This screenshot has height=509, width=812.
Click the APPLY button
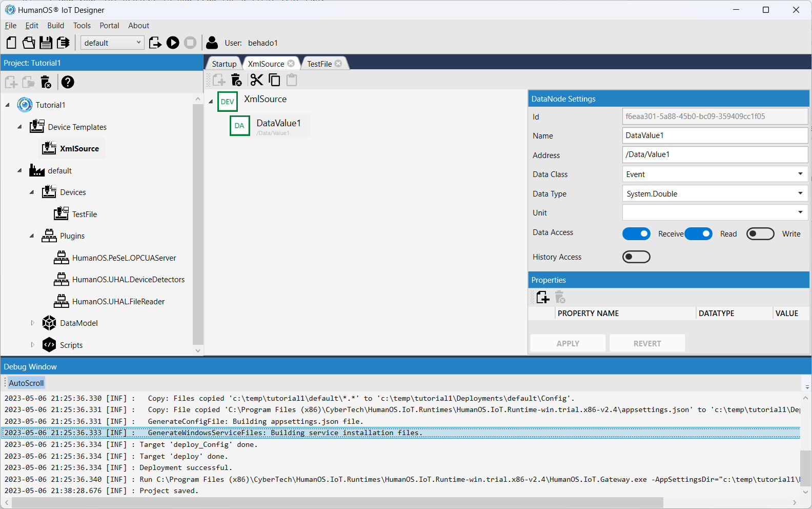coord(568,343)
